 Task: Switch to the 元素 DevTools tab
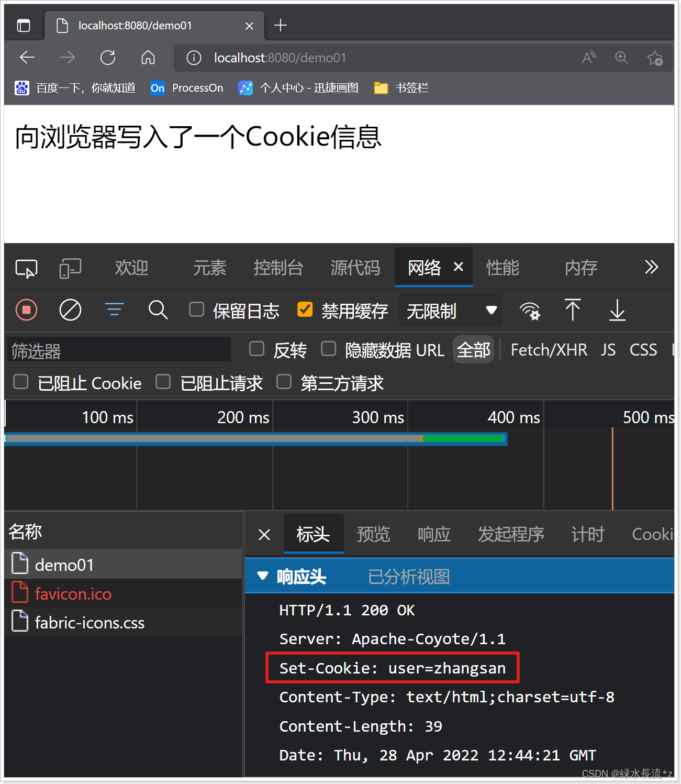209,268
